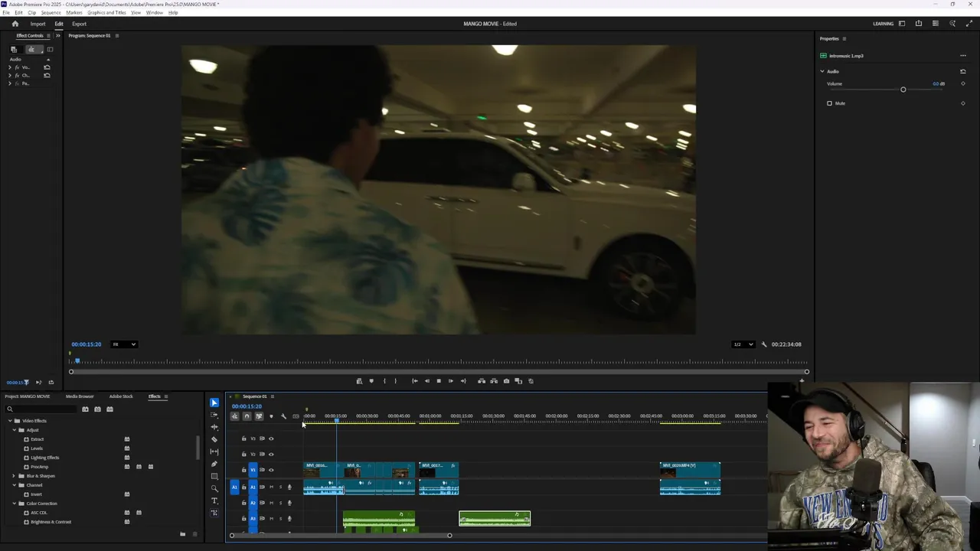
Task: Switch to Adobe Stock tab
Action: [x=121, y=396]
